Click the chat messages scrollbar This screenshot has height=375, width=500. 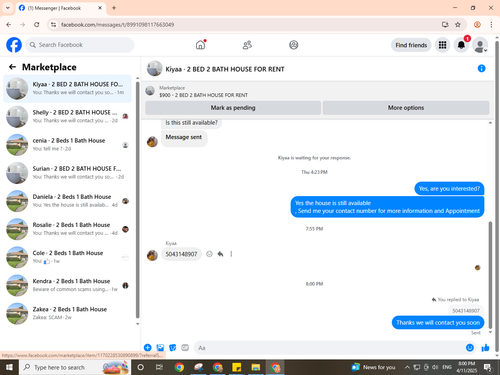tap(490, 274)
